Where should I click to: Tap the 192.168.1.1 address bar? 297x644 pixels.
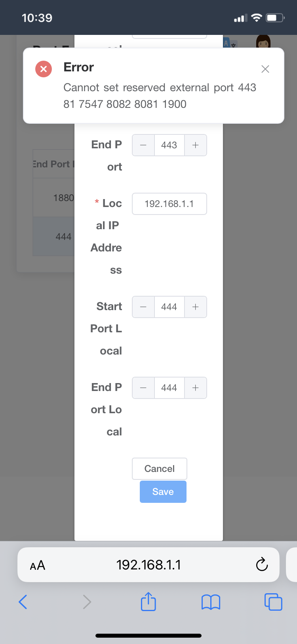pos(148,565)
